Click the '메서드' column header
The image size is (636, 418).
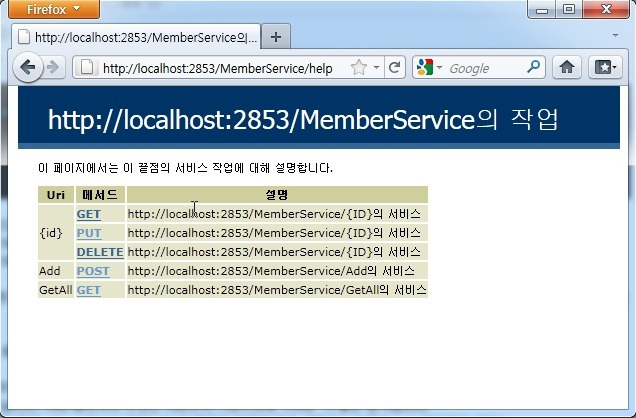coord(100,195)
